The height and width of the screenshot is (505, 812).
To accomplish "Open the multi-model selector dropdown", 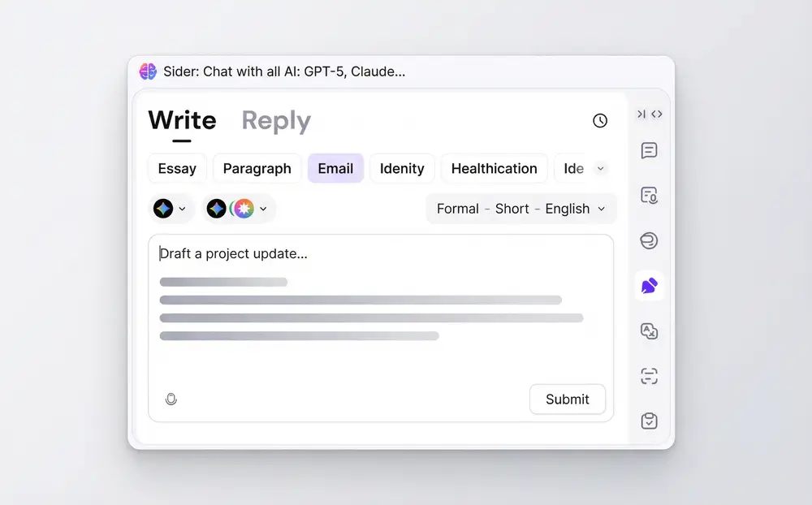I will (238, 209).
